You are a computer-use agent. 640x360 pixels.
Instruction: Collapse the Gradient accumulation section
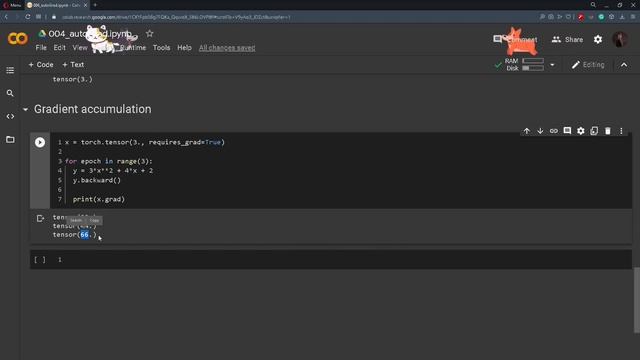pyautogui.click(x=25, y=109)
